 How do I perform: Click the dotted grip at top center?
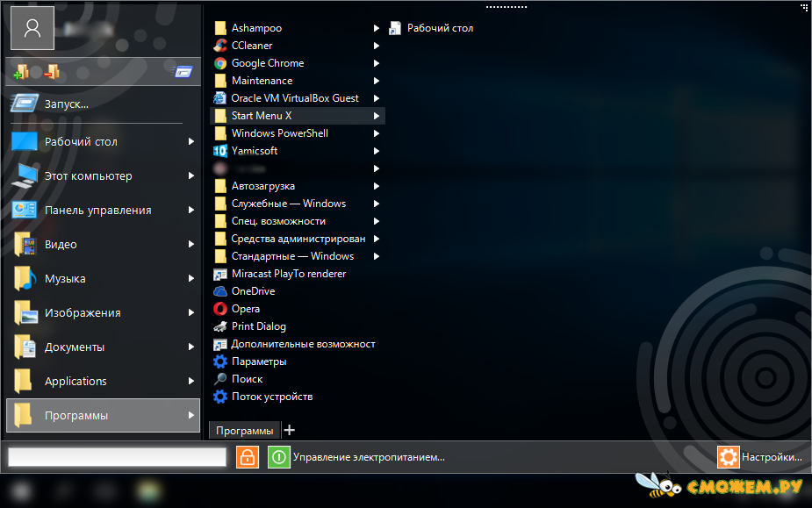coord(506,7)
